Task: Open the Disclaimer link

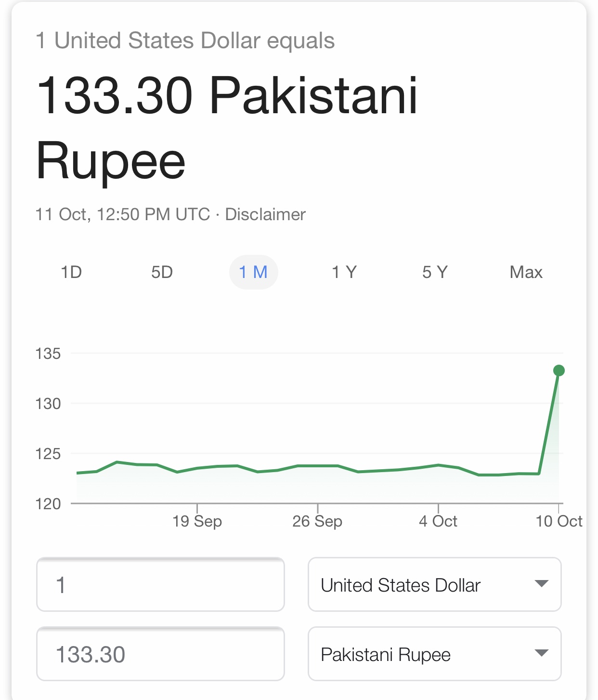Action: coord(265,214)
